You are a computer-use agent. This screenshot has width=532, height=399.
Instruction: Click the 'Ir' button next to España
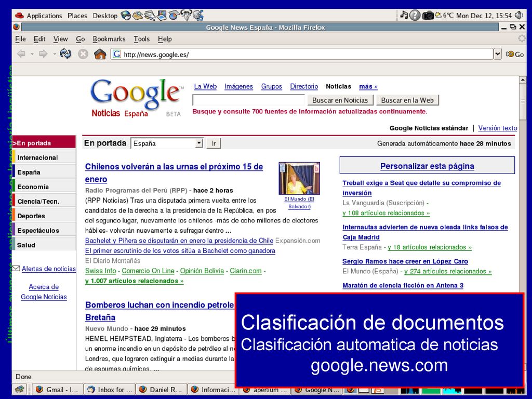pos(214,143)
